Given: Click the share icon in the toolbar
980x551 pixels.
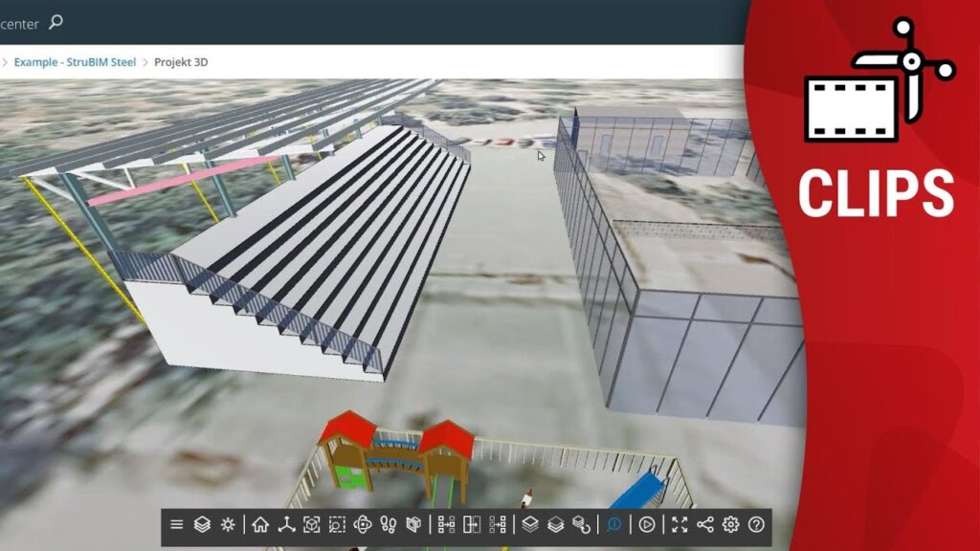Looking at the screenshot, I should click(705, 524).
